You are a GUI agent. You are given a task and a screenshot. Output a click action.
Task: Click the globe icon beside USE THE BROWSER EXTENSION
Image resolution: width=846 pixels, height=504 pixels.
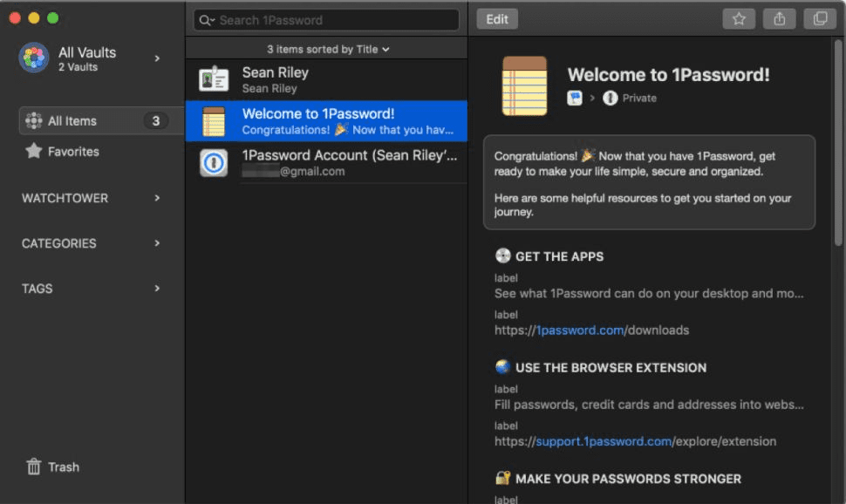tap(503, 367)
